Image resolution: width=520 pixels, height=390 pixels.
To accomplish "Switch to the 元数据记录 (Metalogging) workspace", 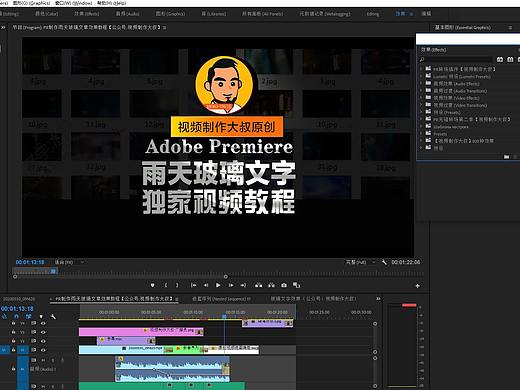I will tap(325, 14).
